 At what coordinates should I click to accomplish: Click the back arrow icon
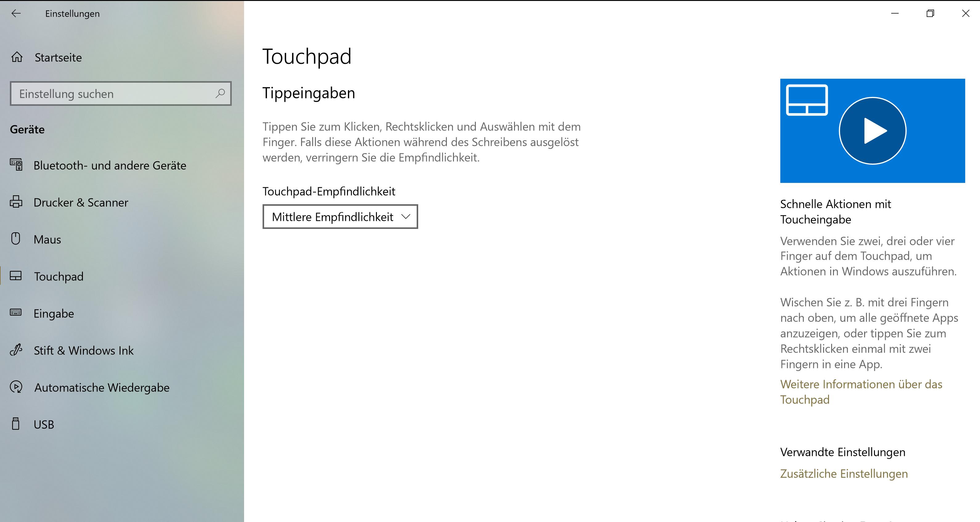(16, 14)
